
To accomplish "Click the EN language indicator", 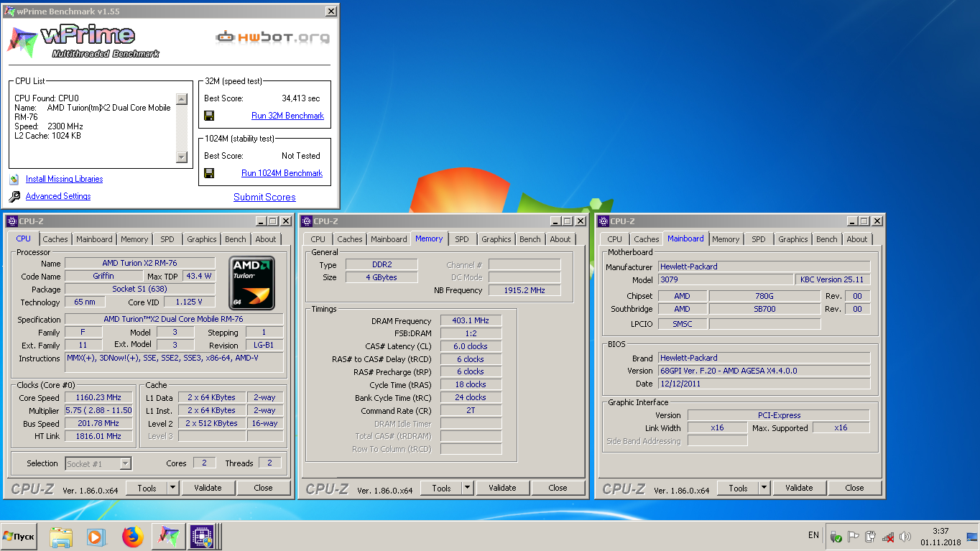I will coord(813,535).
